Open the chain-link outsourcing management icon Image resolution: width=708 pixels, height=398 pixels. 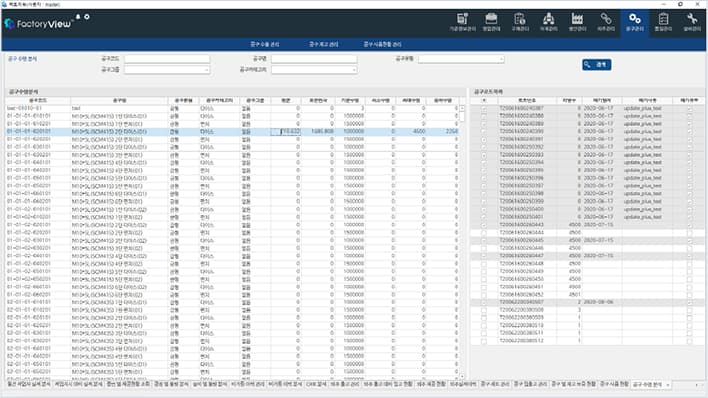(x=606, y=22)
